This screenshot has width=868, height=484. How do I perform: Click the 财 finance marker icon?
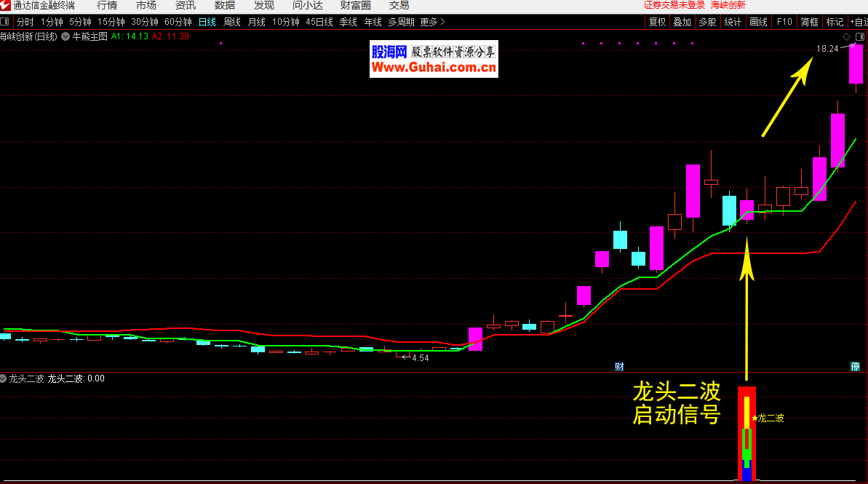tap(619, 366)
